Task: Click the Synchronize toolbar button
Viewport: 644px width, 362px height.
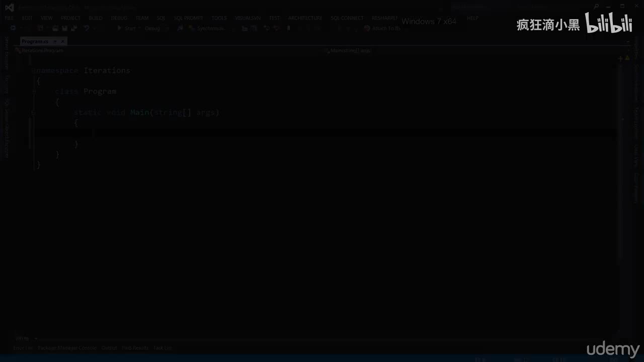Action: pyautogui.click(x=206, y=29)
